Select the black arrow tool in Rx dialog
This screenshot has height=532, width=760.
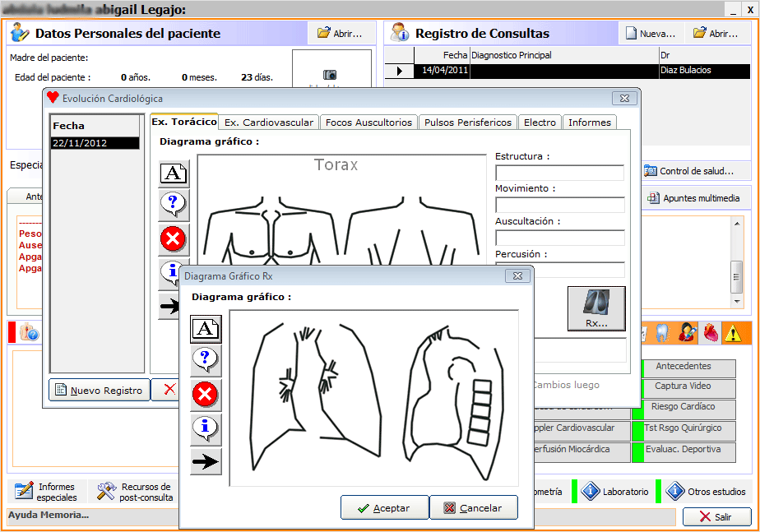pos(206,461)
